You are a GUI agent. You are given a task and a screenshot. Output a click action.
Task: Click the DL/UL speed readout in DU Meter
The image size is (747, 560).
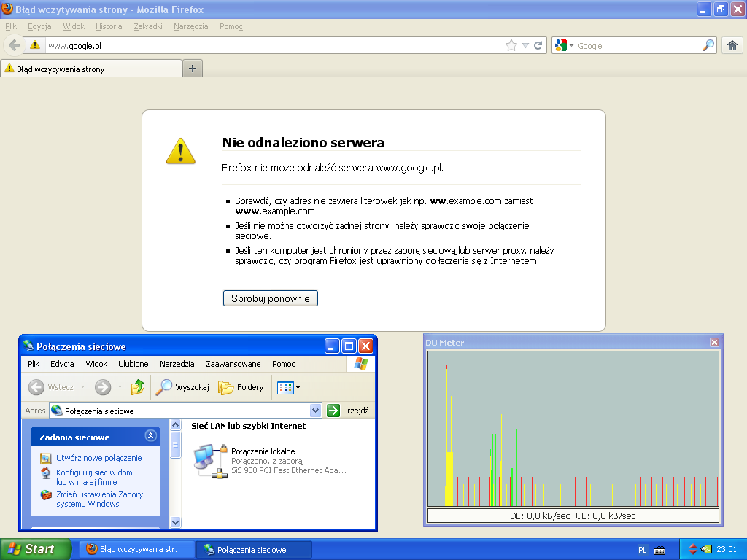click(x=573, y=516)
